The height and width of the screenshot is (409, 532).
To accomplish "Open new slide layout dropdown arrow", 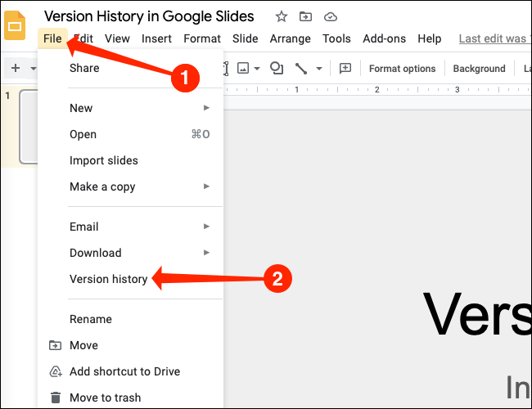I will 33,69.
